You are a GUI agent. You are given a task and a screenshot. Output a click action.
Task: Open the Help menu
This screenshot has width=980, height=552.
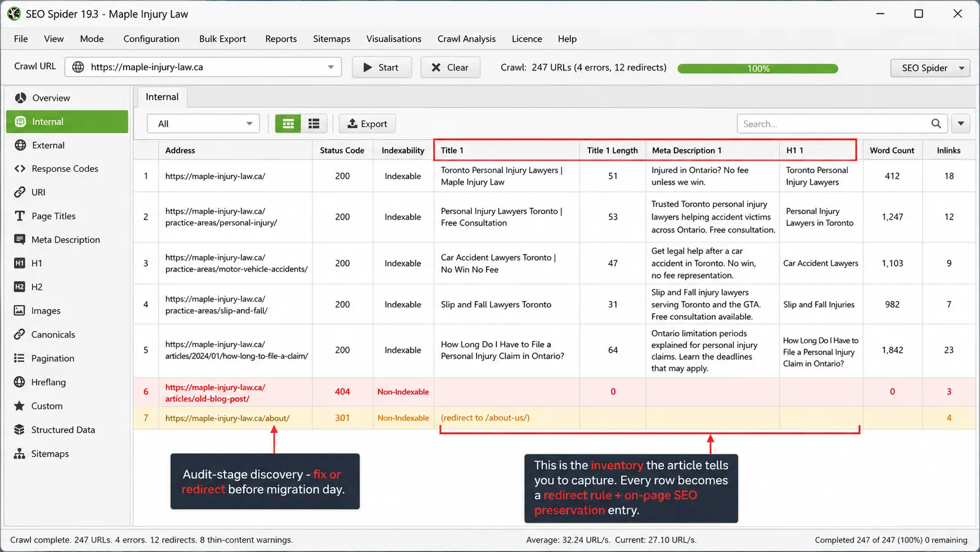[x=567, y=39]
